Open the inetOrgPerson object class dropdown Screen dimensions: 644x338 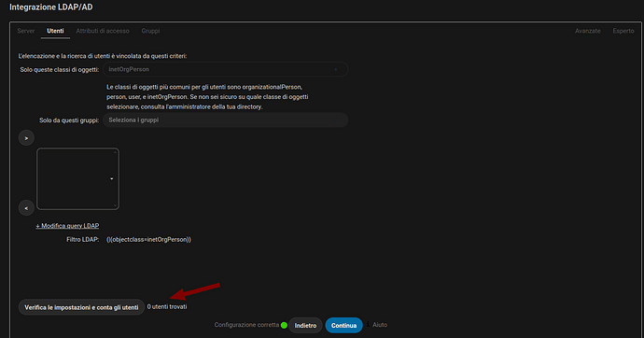226,69
